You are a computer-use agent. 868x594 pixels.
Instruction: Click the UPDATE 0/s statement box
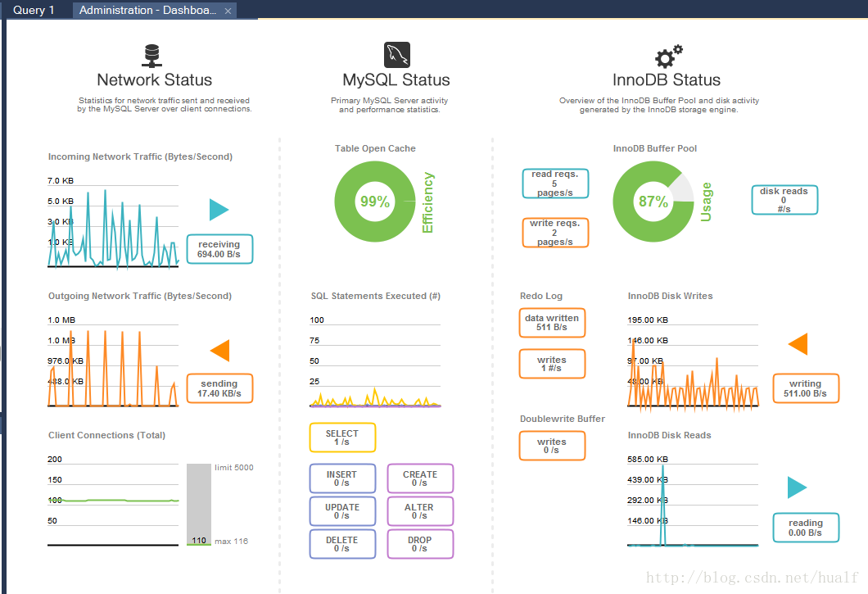click(342, 511)
